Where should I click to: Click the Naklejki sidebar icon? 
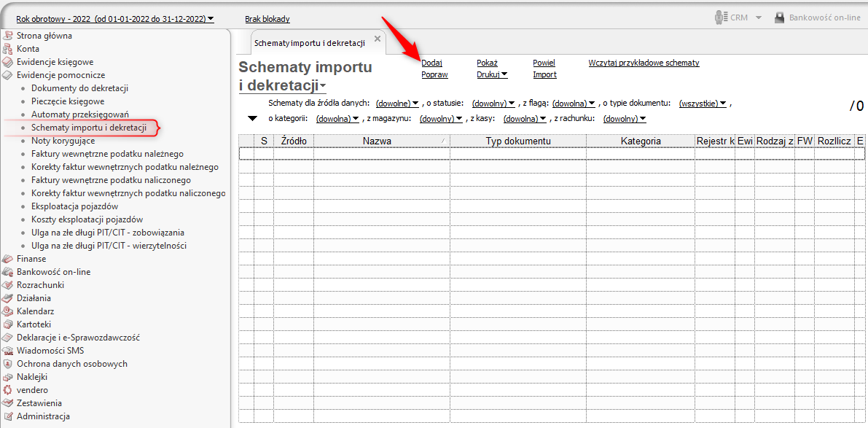pos(8,376)
